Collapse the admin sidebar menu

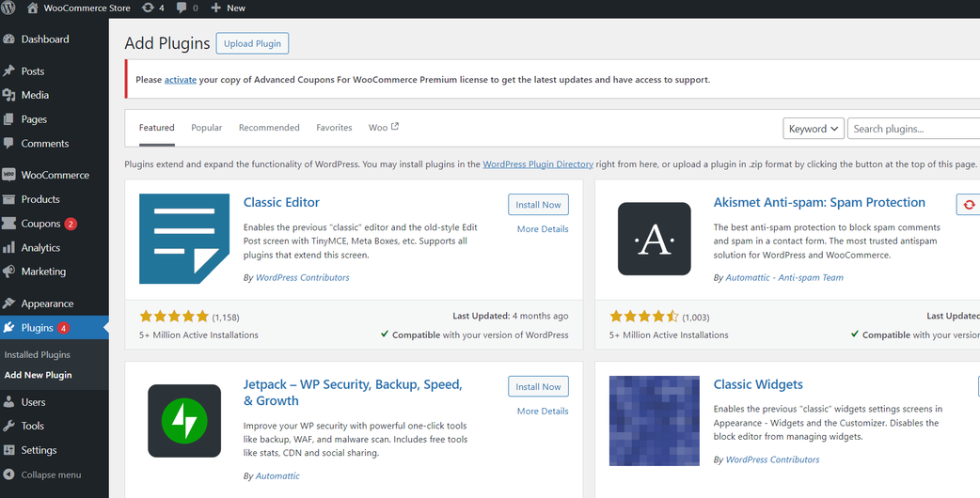[50, 475]
